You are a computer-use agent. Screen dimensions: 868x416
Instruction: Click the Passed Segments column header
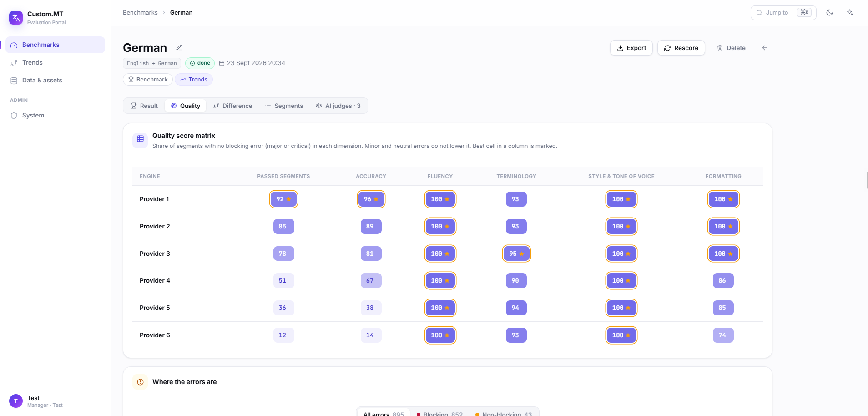click(x=283, y=176)
